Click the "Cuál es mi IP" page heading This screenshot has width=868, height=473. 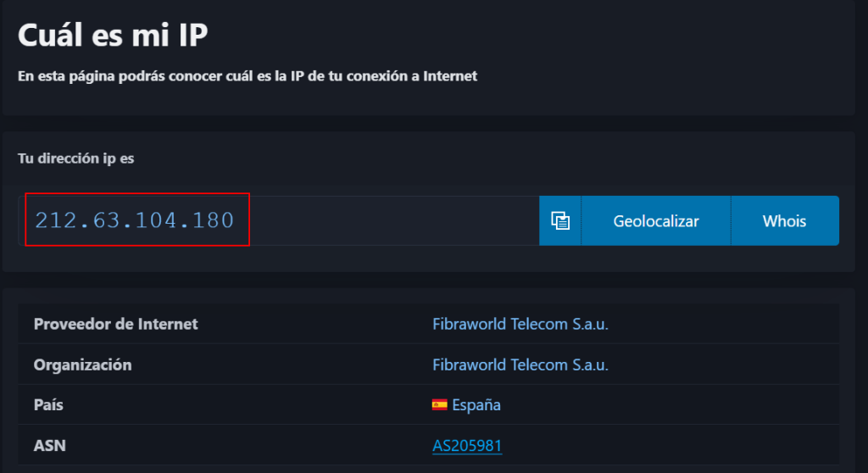coord(113,35)
